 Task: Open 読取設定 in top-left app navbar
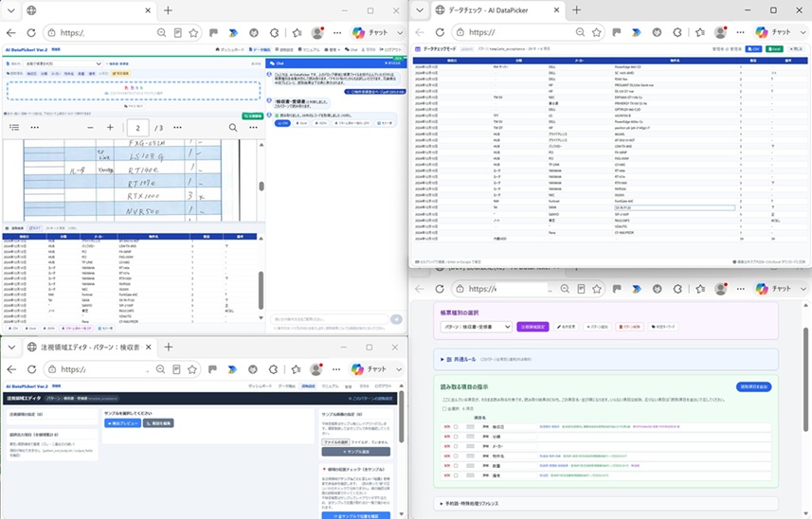point(284,49)
